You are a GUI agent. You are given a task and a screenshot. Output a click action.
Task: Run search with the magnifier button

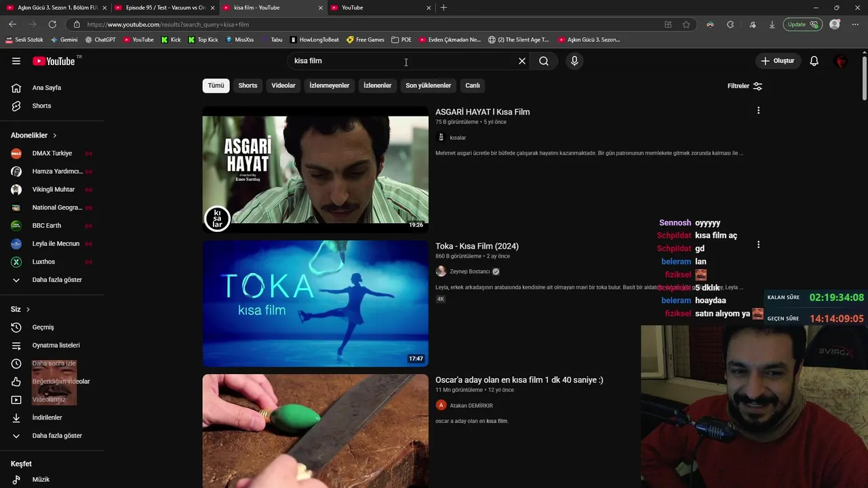click(x=544, y=61)
